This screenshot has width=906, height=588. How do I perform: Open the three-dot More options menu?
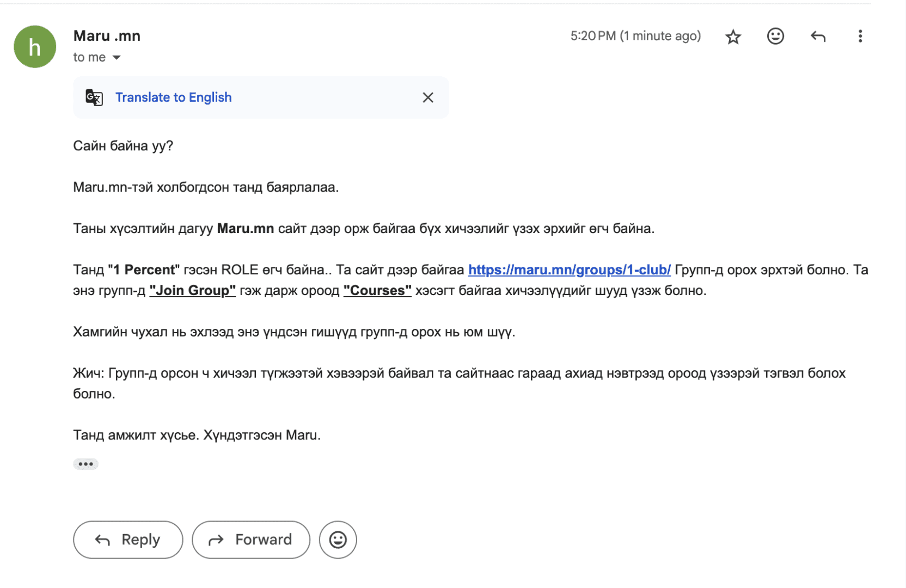pyautogui.click(x=860, y=36)
